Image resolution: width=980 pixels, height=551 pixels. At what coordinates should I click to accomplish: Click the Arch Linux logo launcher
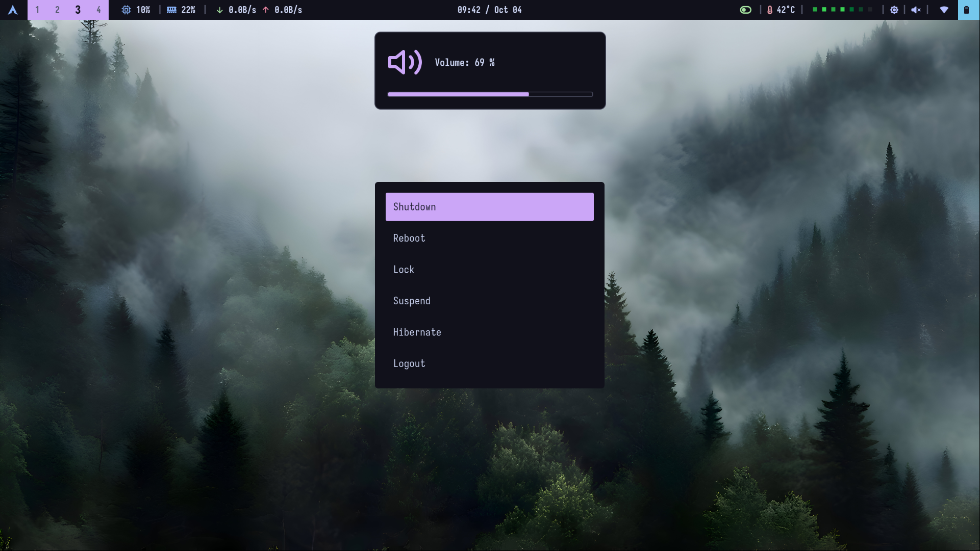13,10
